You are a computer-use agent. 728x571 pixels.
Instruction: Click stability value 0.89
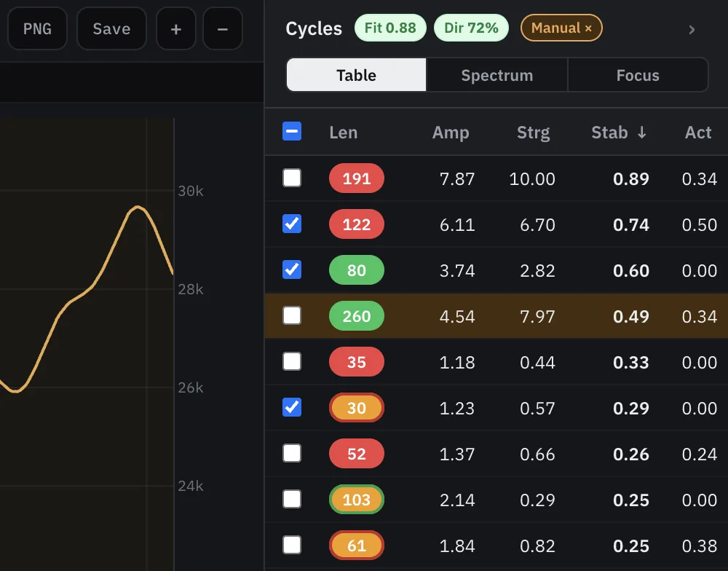pos(631,179)
